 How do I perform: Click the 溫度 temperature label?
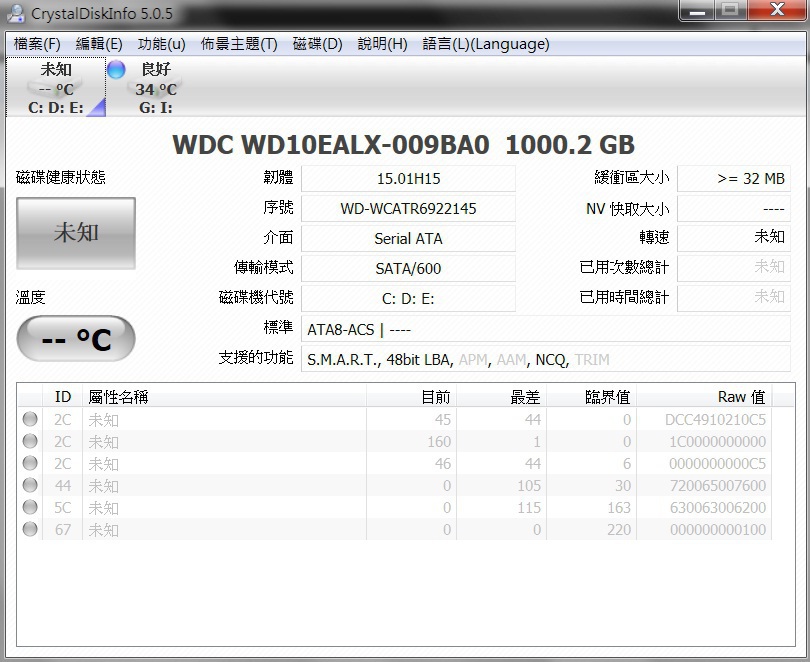point(30,297)
